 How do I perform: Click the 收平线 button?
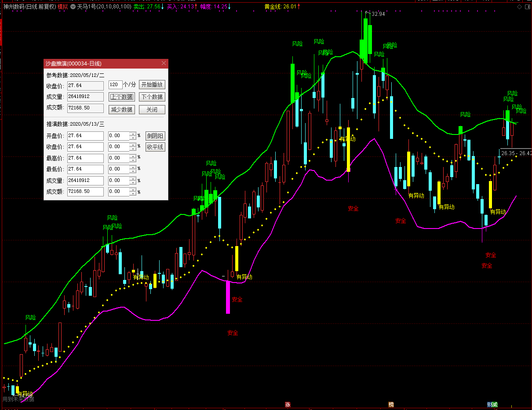[x=155, y=147]
